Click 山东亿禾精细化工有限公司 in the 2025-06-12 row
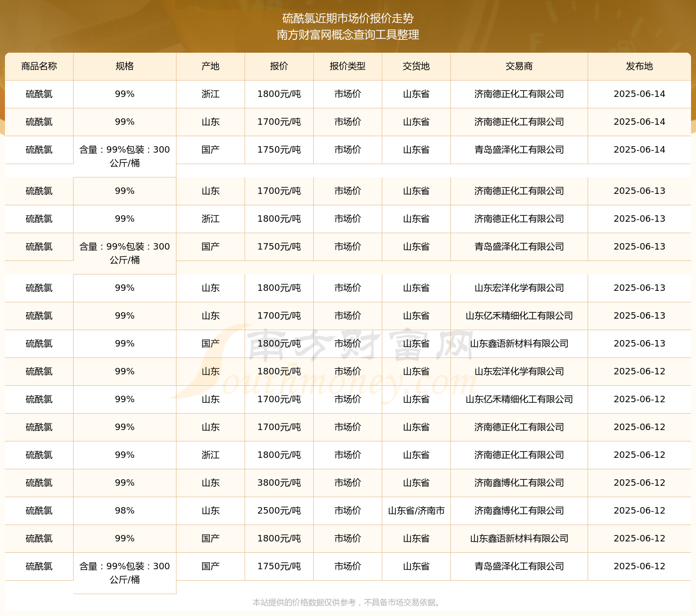 click(520, 399)
